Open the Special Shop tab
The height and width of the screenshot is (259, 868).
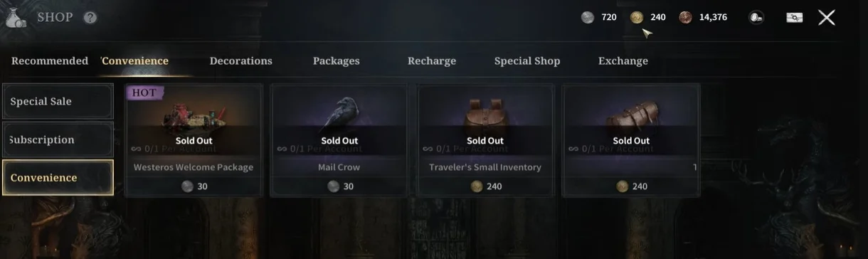[527, 61]
